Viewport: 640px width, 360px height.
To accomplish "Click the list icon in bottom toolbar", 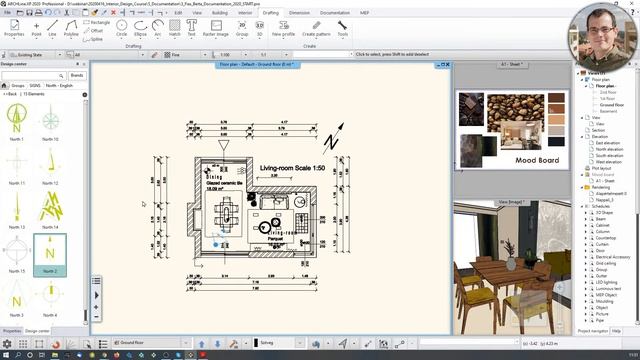I will coord(103,344).
